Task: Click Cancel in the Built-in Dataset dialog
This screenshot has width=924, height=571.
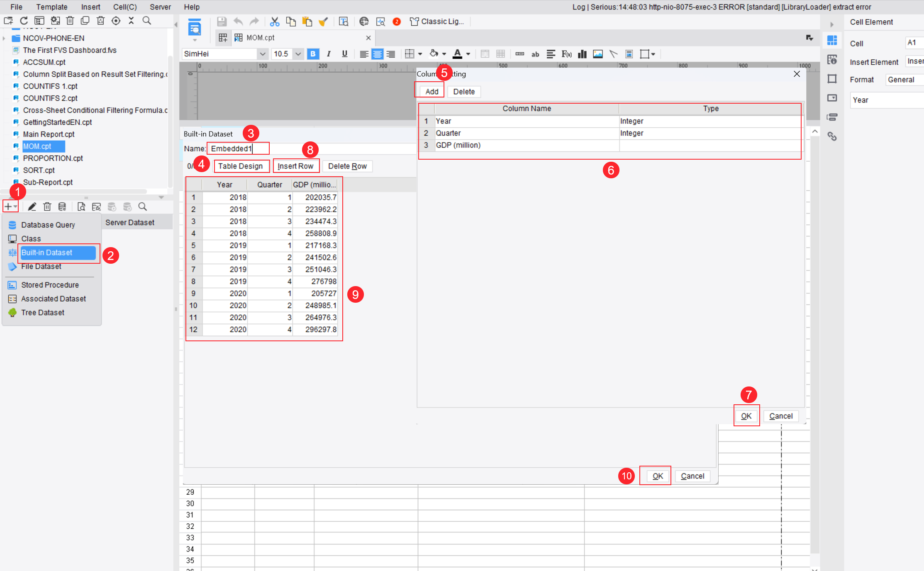Action: [692, 476]
